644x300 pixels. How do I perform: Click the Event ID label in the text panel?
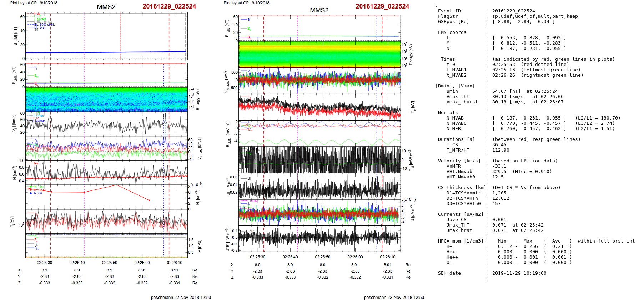[x=449, y=11]
